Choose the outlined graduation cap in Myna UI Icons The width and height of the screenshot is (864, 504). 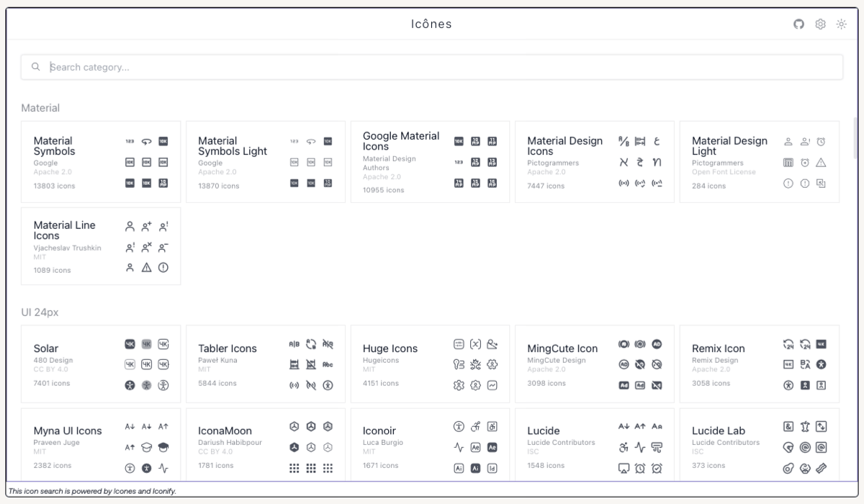[x=147, y=447]
